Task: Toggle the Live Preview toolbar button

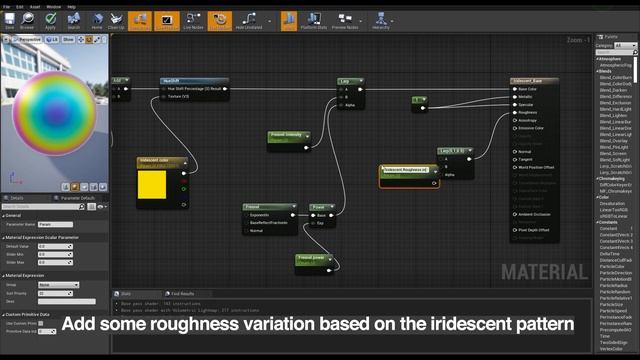Action: coord(167,20)
